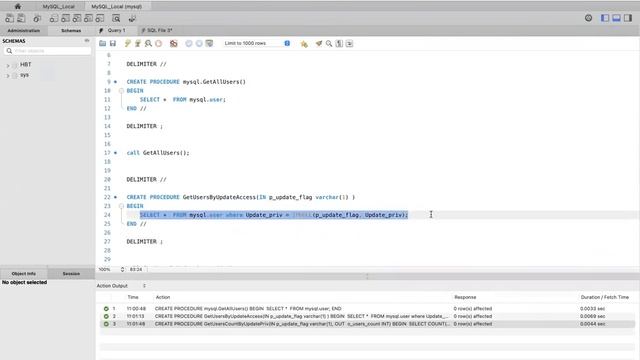Click the Duration / Fetch Time column header
The width and height of the screenshot is (640, 360).
[x=604, y=297]
